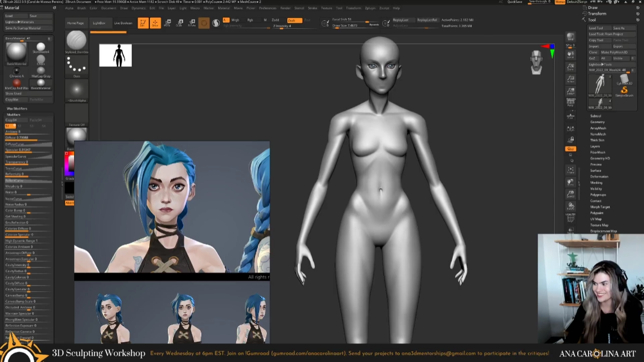Open the Alpha menu
The height and width of the screenshot is (362, 644).
tap(69, 8)
